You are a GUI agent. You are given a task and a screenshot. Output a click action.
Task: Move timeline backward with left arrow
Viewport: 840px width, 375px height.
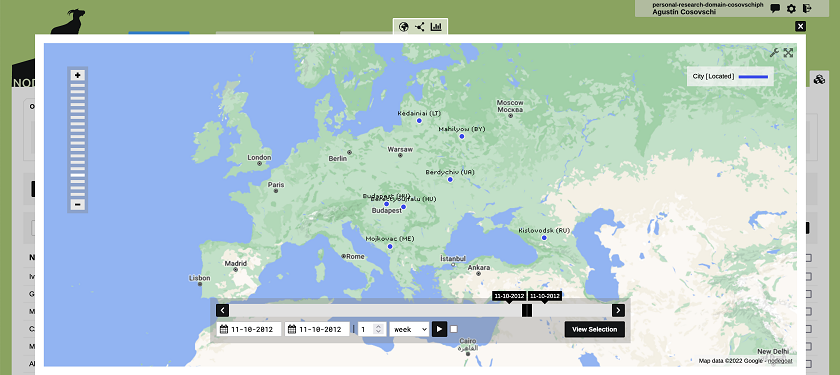(x=223, y=310)
